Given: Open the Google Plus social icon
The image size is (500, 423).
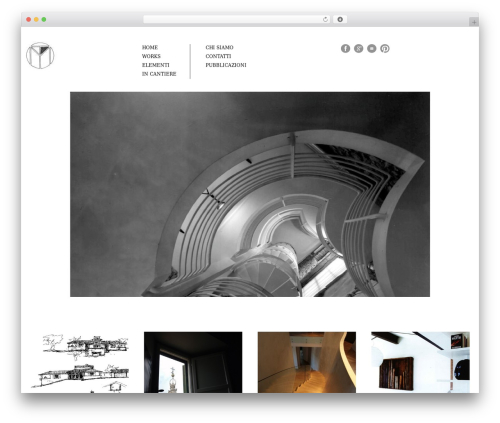Looking at the screenshot, I should pos(358,48).
